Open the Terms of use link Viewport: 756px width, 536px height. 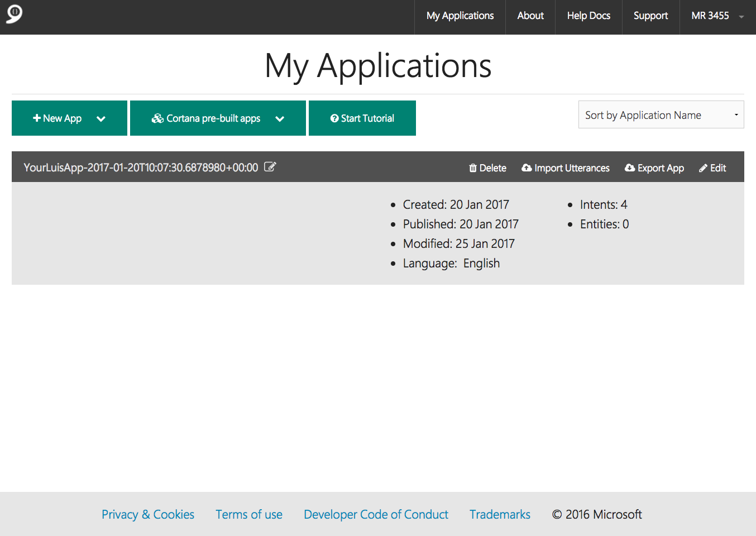(x=249, y=514)
